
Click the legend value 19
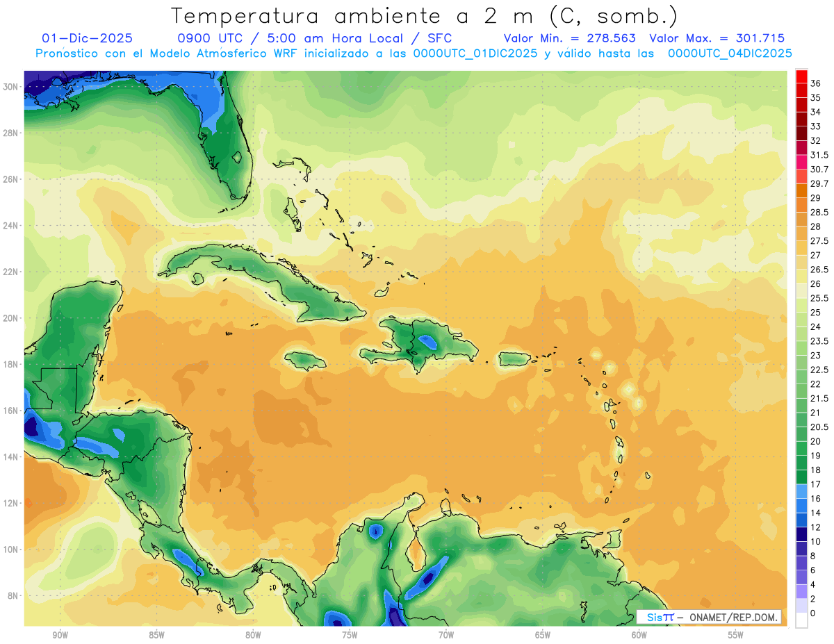816,456
